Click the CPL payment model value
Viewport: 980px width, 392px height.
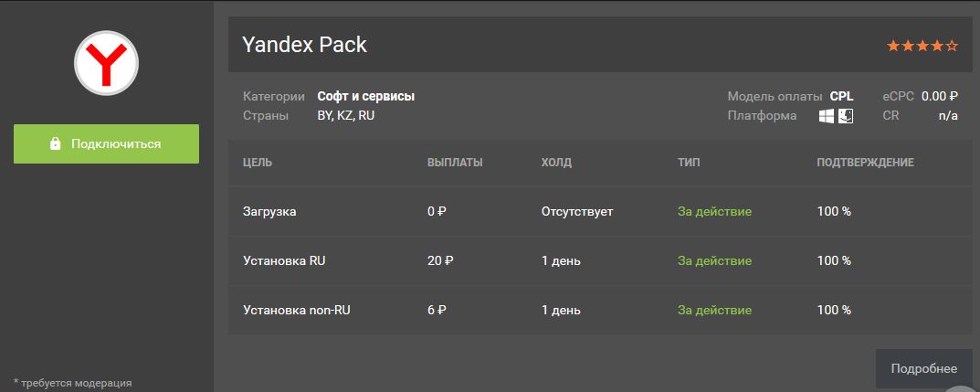point(841,96)
